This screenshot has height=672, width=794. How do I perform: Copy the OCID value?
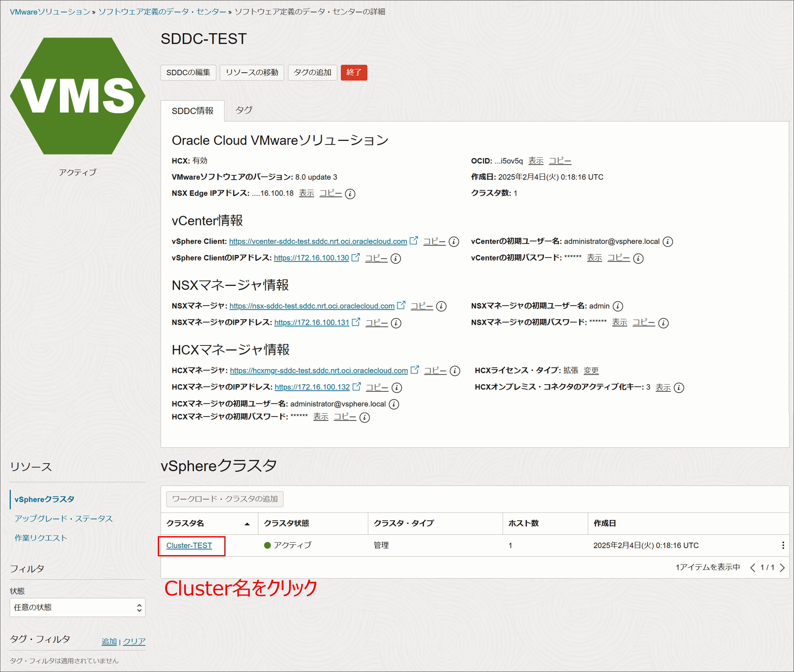click(560, 161)
